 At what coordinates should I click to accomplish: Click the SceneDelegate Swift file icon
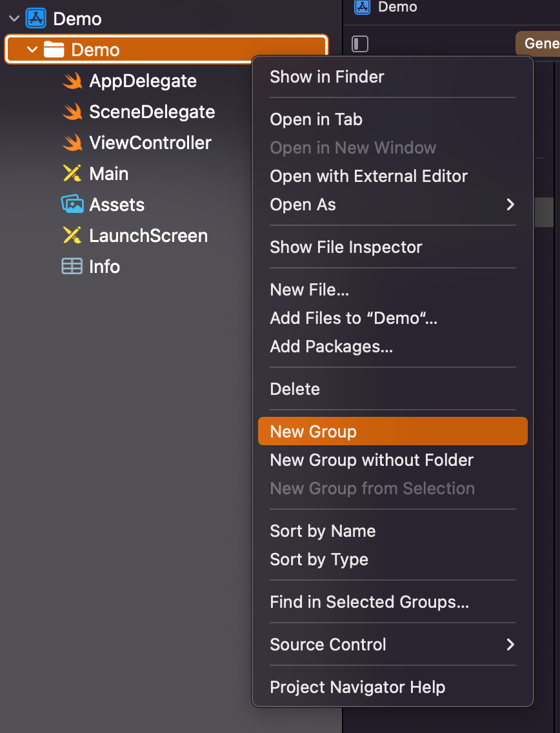[72, 112]
